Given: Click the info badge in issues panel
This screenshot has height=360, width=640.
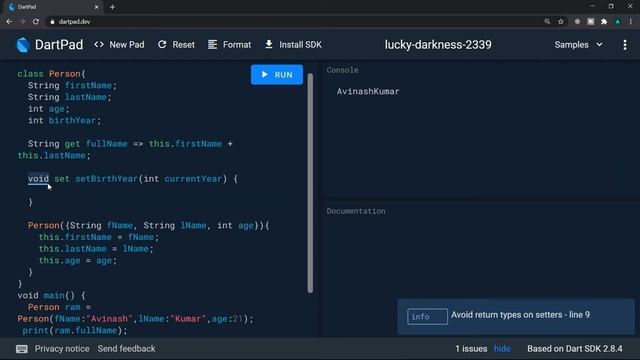Looking at the screenshot, I should pos(427,316).
